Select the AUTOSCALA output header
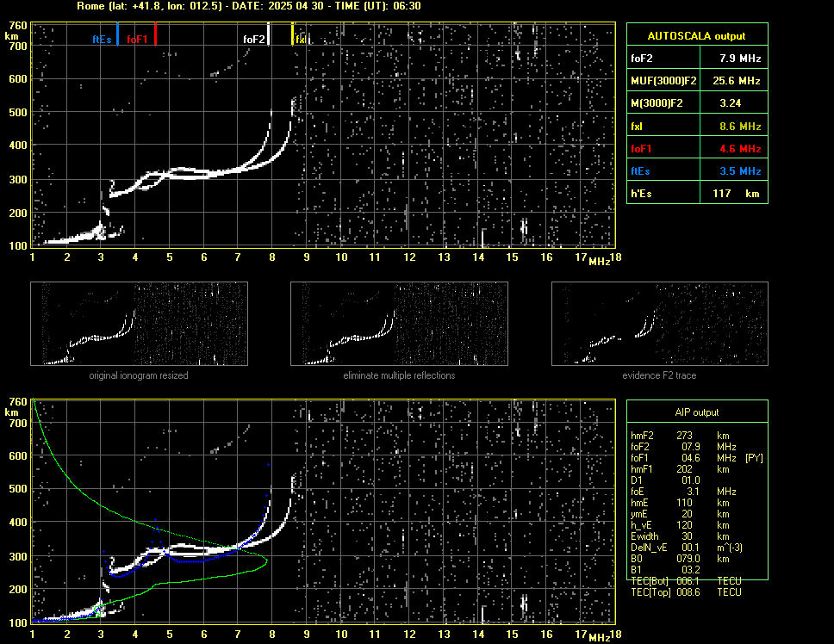This screenshot has height=644, width=834. tap(696, 36)
